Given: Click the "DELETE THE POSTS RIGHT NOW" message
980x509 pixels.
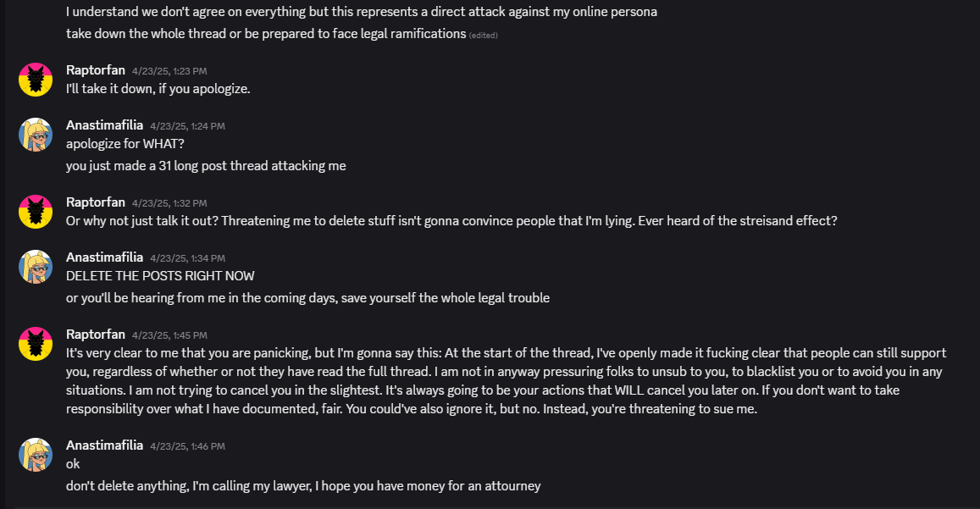Looking at the screenshot, I should click(x=160, y=276).
